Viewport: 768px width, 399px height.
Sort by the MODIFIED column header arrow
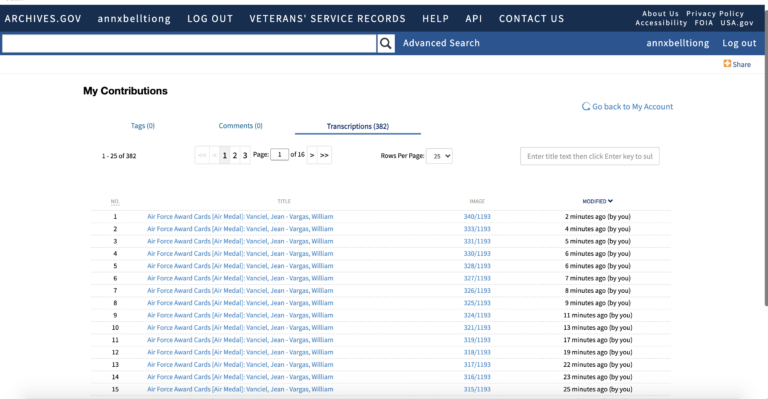pos(610,201)
